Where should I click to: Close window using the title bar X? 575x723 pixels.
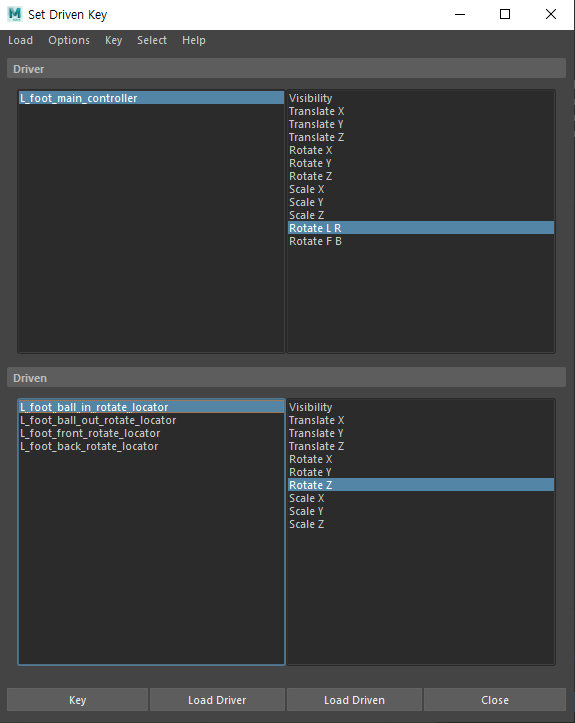(x=551, y=14)
